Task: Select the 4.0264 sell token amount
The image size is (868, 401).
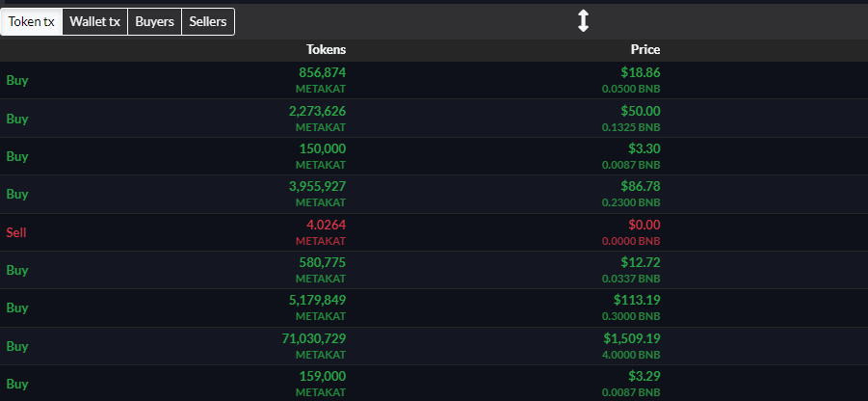Action: (x=326, y=225)
